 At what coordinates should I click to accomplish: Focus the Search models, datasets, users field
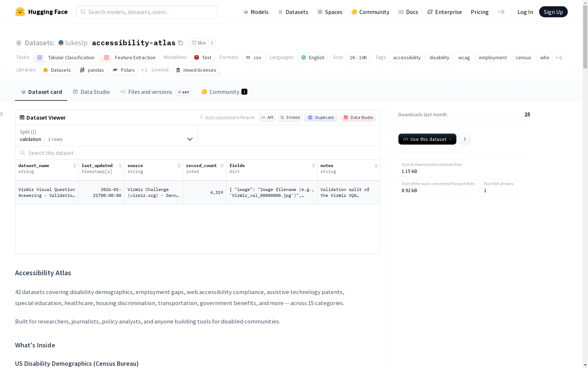[147, 12]
